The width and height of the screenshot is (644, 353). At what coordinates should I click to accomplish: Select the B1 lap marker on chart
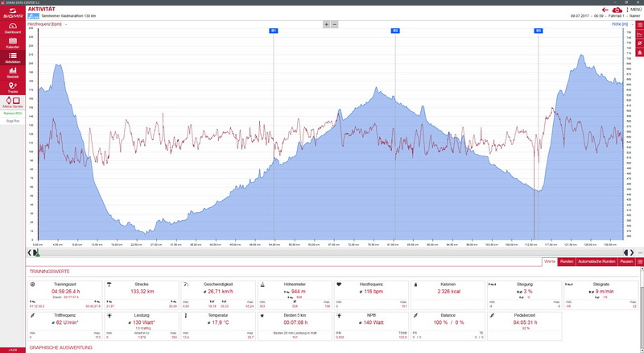(x=274, y=31)
